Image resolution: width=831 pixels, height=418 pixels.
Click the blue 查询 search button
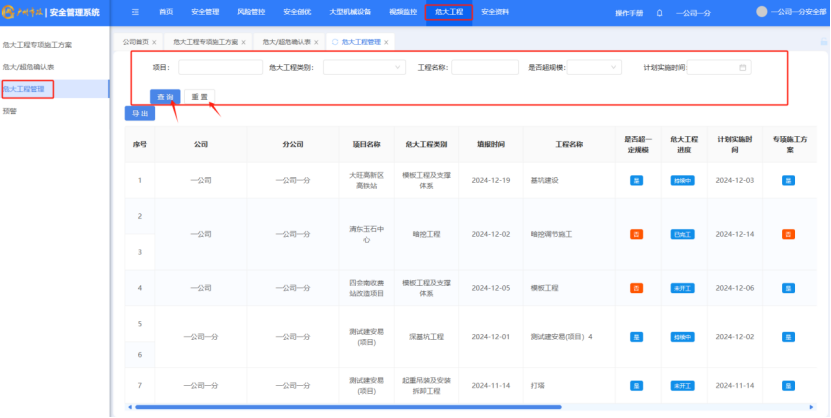(164, 97)
